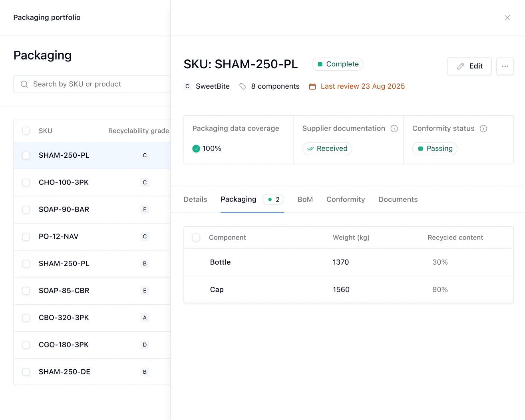Select all SKUs using the header checkbox
This screenshot has width=525, height=420.
[x=26, y=131]
